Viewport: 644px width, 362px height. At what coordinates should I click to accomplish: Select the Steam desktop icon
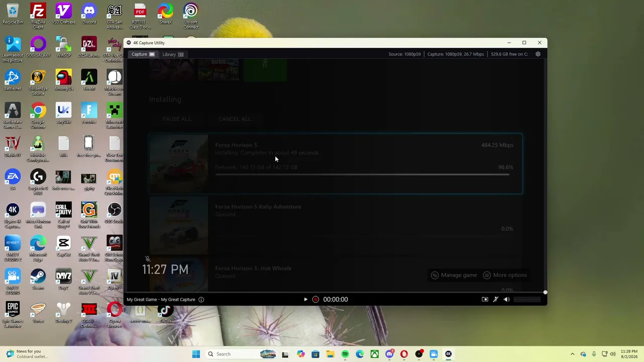tap(38, 280)
